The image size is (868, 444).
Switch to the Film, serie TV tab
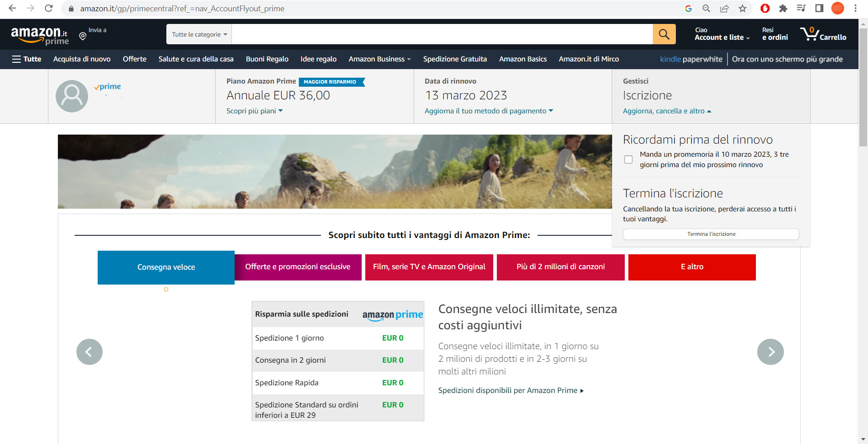[429, 267]
